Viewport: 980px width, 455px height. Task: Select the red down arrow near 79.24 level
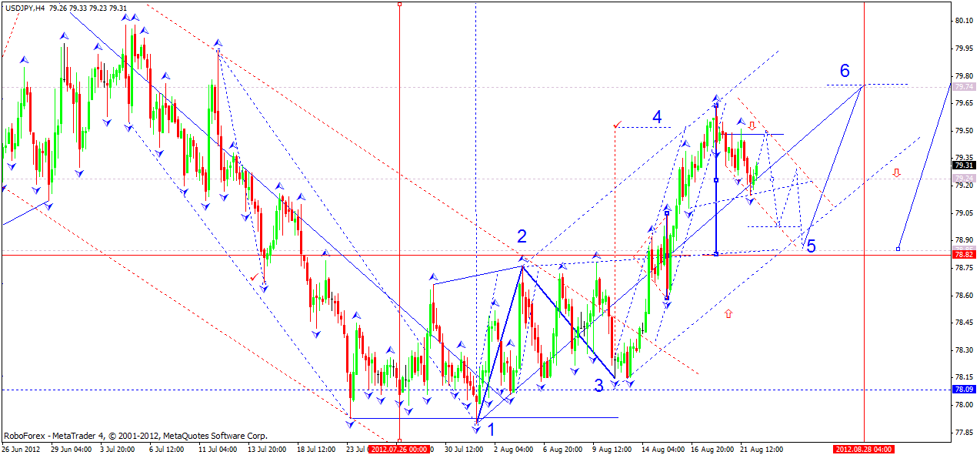click(x=896, y=172)
